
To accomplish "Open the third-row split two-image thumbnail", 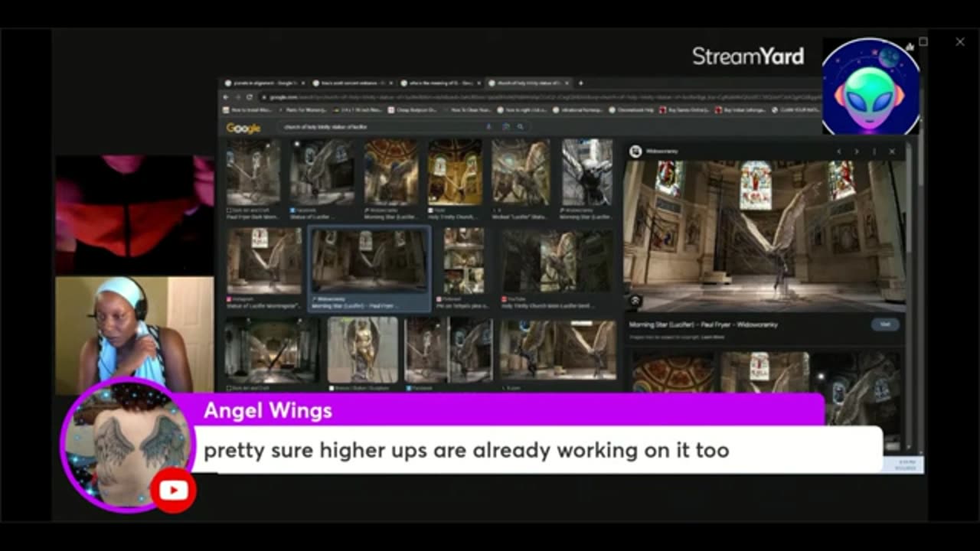I will pos(448,350).
